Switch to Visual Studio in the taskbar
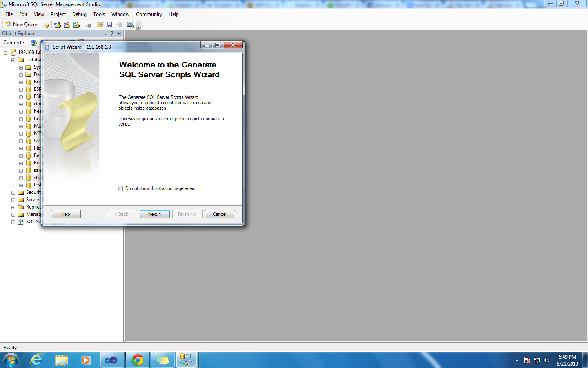This screenshot has height=368, width=588. 111,360
